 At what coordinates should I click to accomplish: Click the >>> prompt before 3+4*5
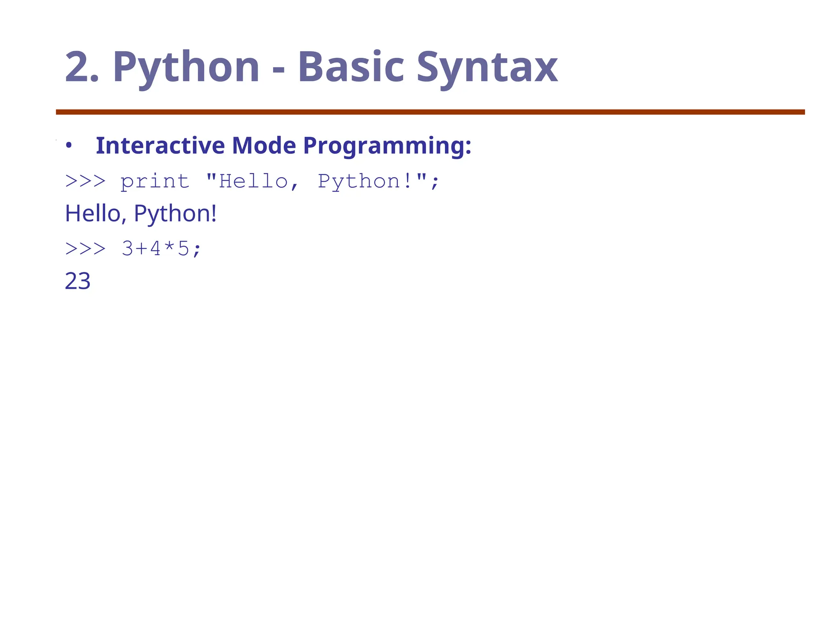tap(85, 249)
